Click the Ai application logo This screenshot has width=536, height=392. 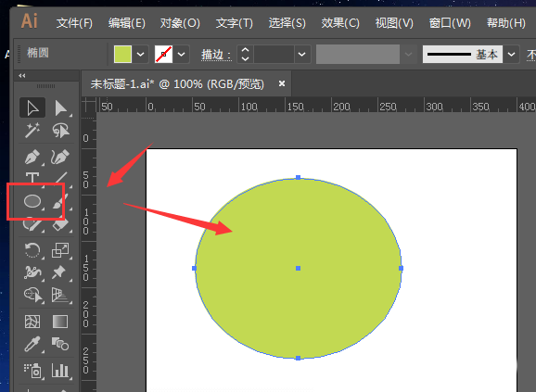(30, 21)
